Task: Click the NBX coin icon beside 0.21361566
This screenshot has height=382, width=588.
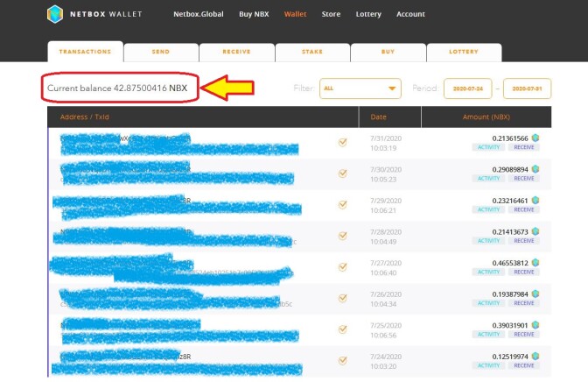Action: [535, 138]
